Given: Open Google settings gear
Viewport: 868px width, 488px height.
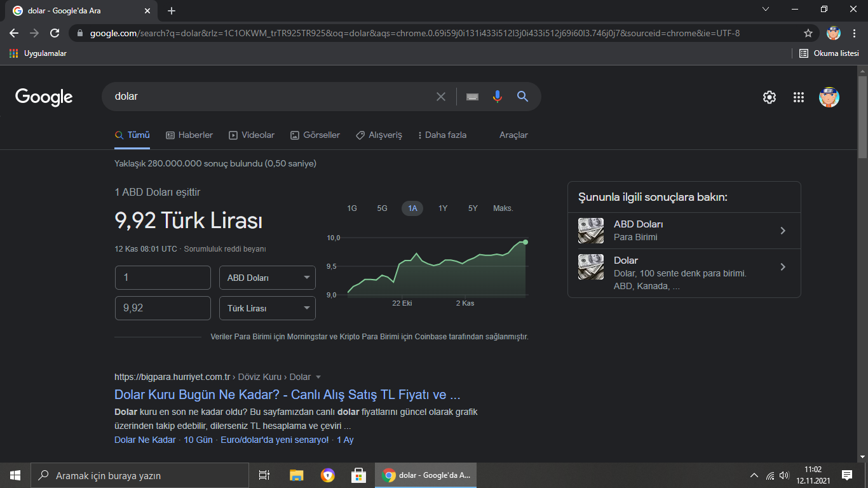Looking at the screenshot, I should (770, 97).
